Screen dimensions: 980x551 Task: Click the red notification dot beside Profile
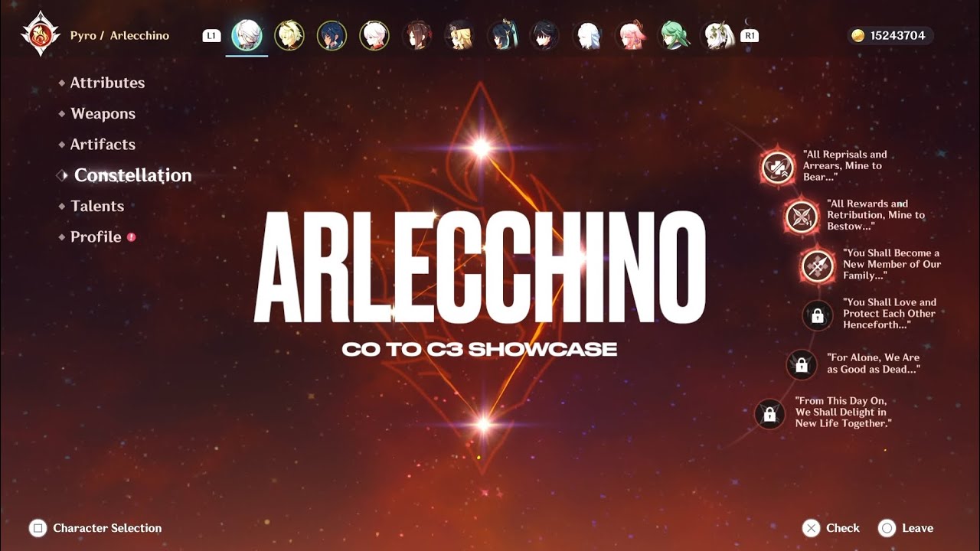(x=131, y=236)
